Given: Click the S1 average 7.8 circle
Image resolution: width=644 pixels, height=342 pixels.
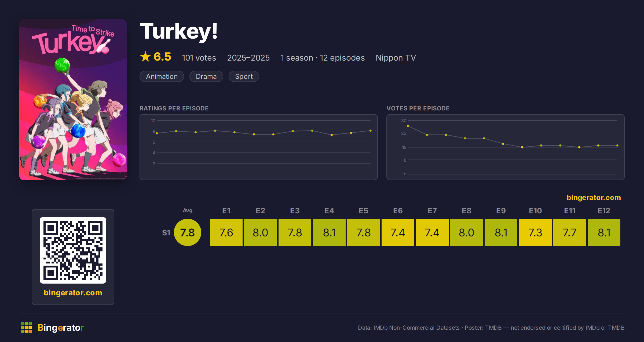Looking at the screenshot, I should pos(188,232).
